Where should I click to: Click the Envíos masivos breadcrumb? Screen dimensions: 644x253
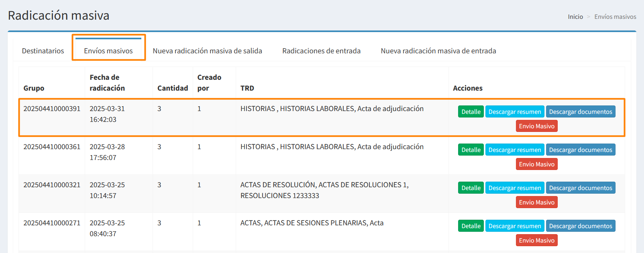click(x=615, y=17)
